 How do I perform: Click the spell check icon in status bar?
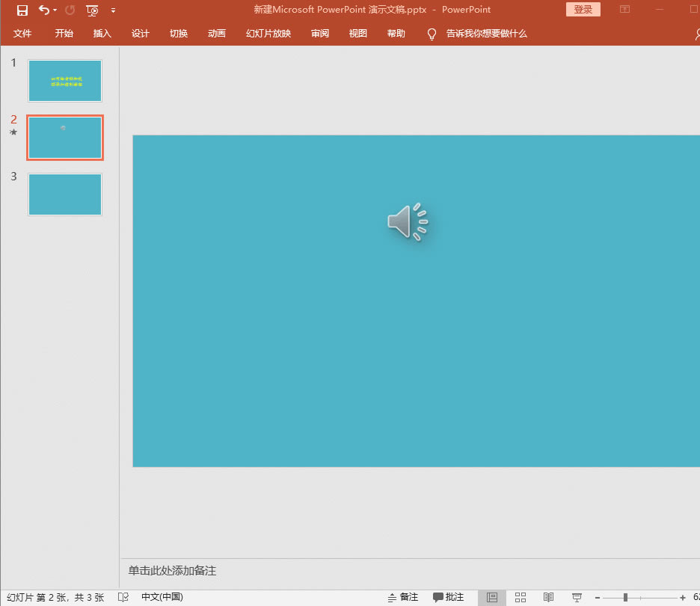123,597
